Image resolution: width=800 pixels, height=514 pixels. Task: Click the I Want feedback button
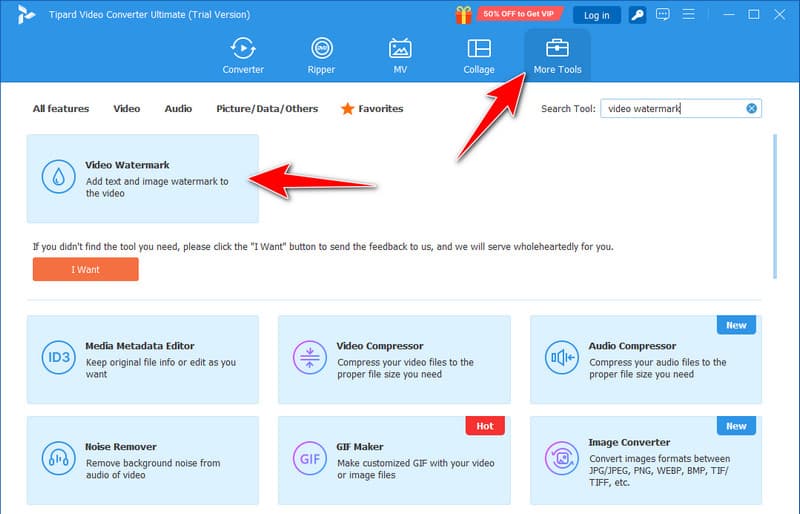tap(85, 270)
